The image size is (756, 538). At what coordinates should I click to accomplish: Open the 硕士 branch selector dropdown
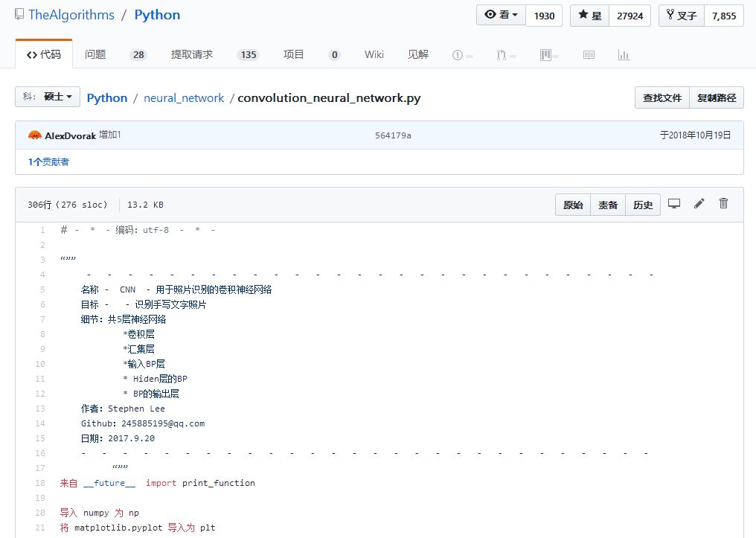[48, 97]
